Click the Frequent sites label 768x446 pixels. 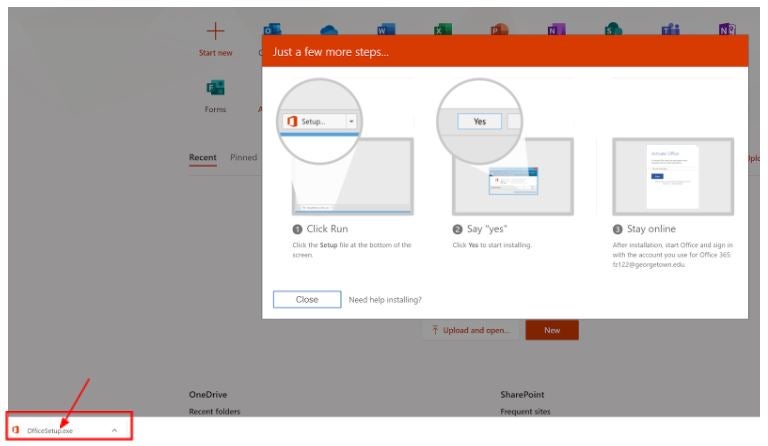[x=525, y=412]
